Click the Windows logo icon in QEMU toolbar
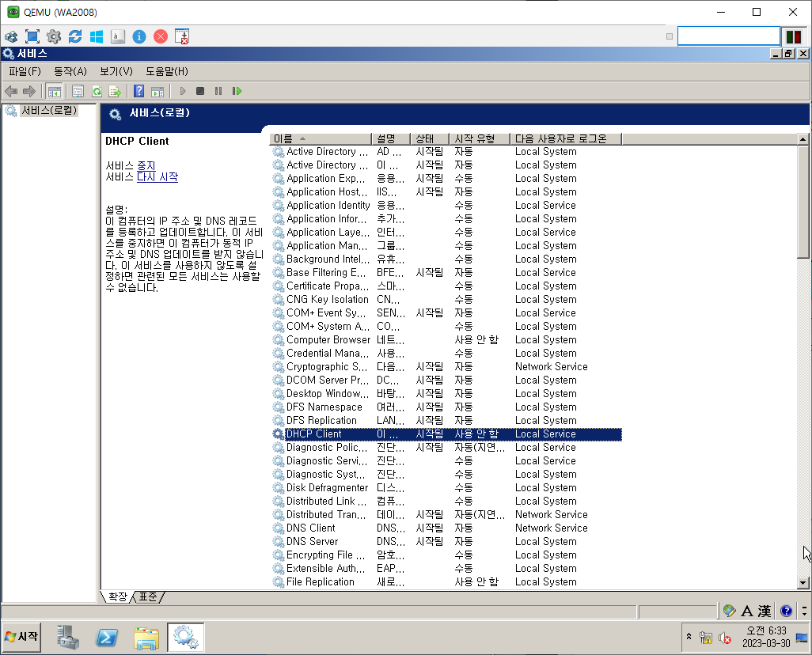812x655 pixels. 97,36
